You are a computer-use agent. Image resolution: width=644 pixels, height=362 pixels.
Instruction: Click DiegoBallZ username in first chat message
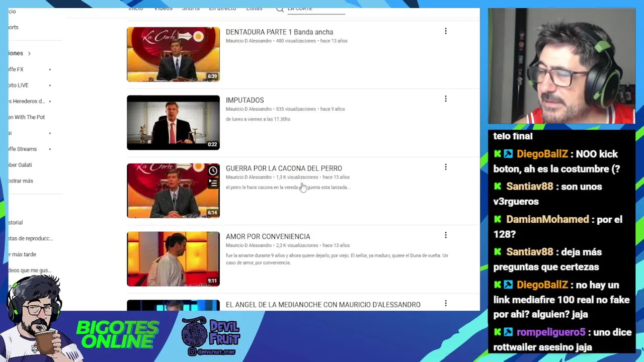coord(542,154)
